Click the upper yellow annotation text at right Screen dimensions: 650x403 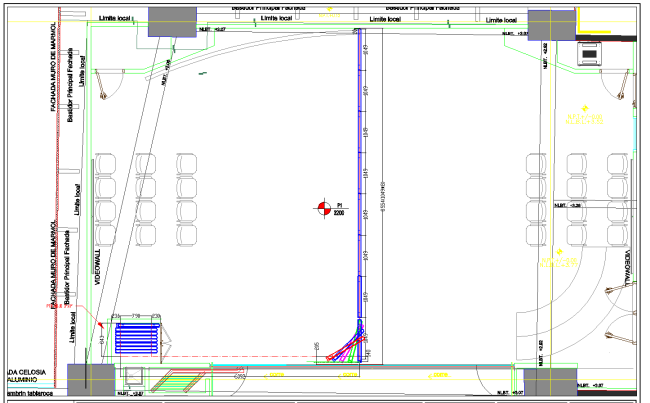tap(583, 118)
